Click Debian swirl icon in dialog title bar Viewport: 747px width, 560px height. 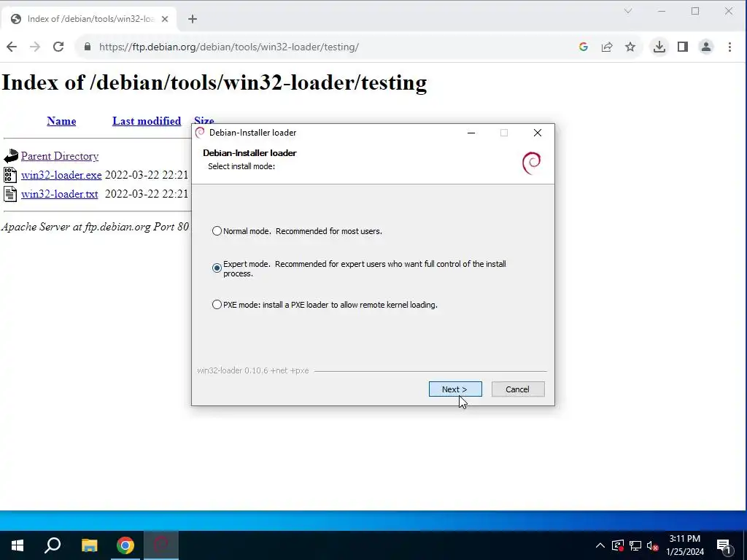tap(200, 133)
